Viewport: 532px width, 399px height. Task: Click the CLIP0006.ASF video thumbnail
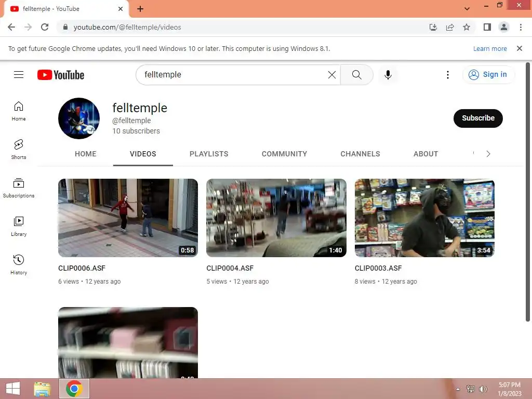click(128, 218)
